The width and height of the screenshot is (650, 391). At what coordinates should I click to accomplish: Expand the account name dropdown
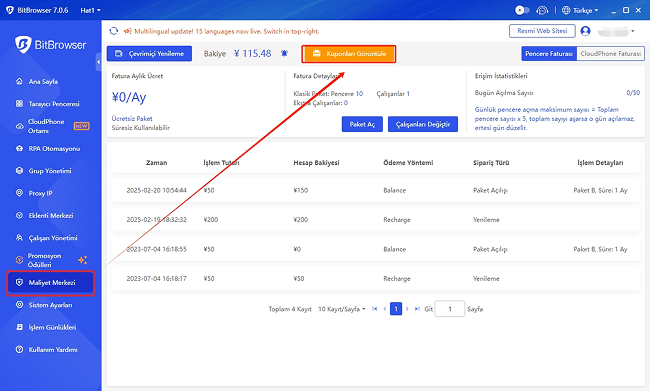click(x=633, y=31)
